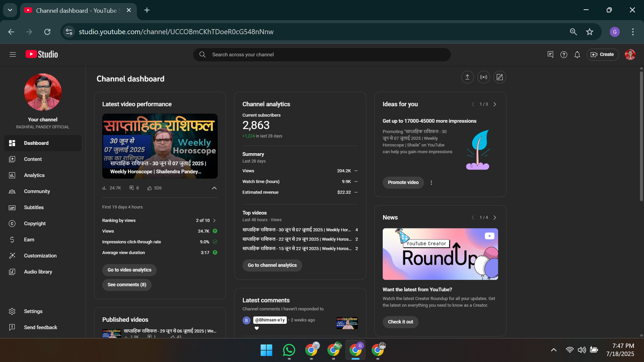Click the browser Back arrow
The height and width of the screenshot is (362, 644).
click(11, 32)
